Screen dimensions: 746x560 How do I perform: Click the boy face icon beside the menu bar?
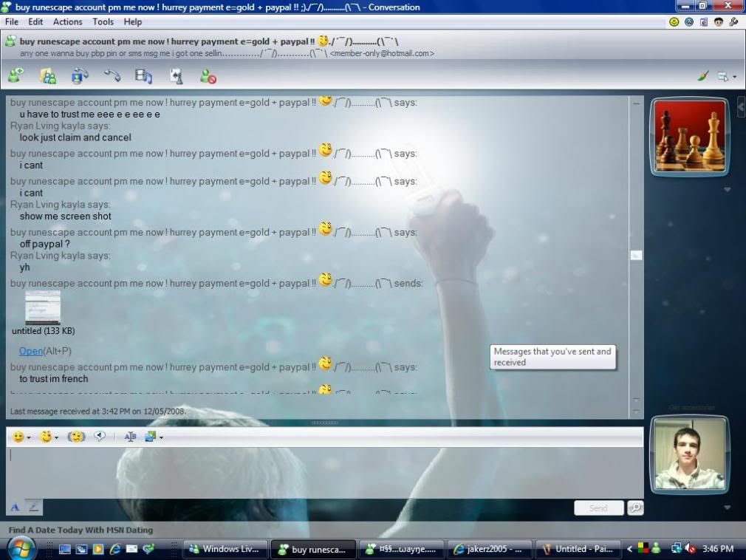[719, 22]
